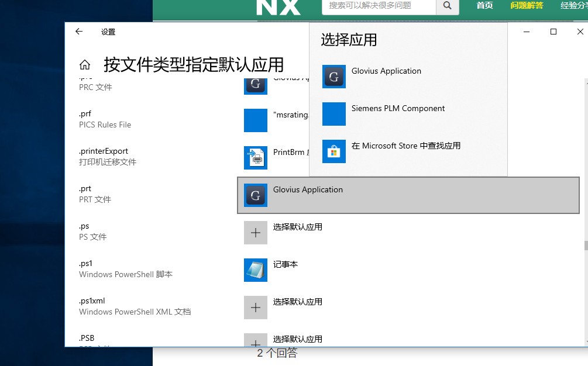Open 问题解答 tab in browser page
Screen dimensions: 588x366
[527, 5]
